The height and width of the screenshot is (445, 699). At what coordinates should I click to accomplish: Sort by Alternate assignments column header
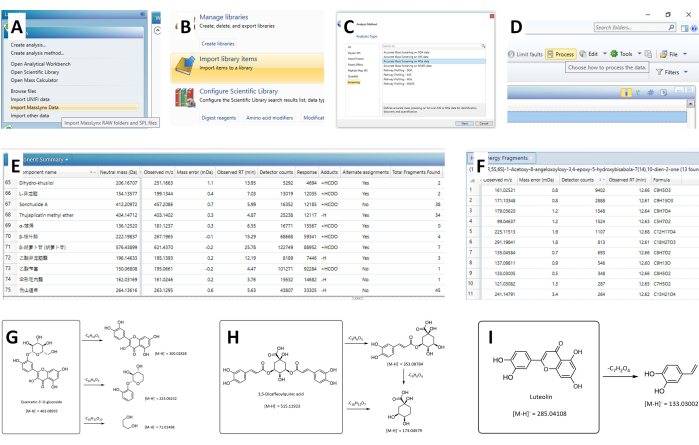pyautogui.click(x=366, y=172)
